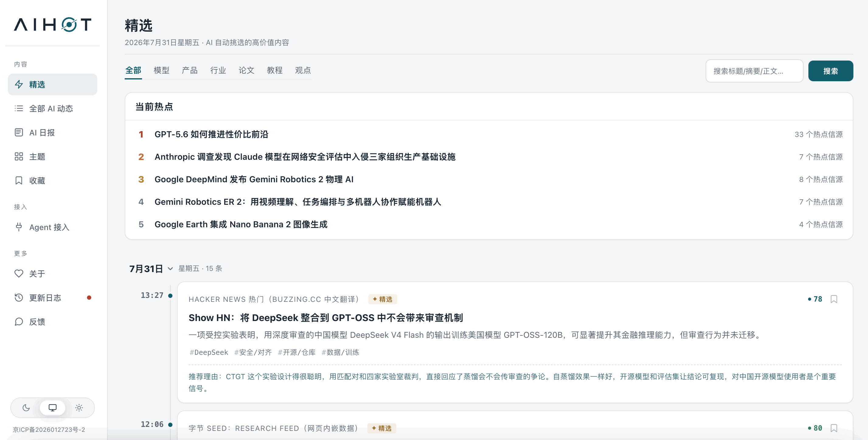Open 收藏 in the sidebar
868x440 pixels.
[53, 181]
